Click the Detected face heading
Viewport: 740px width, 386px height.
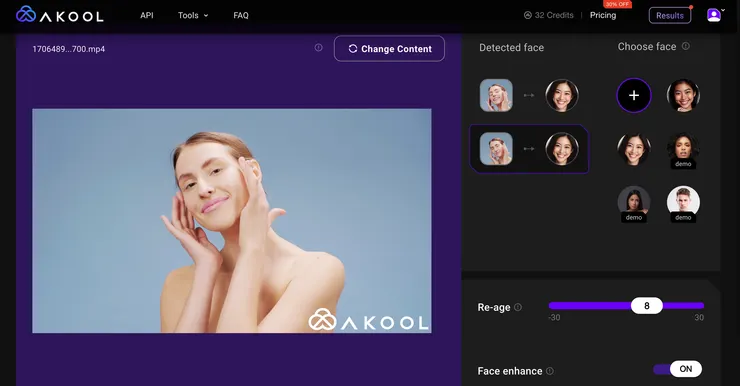coord(512,48)
